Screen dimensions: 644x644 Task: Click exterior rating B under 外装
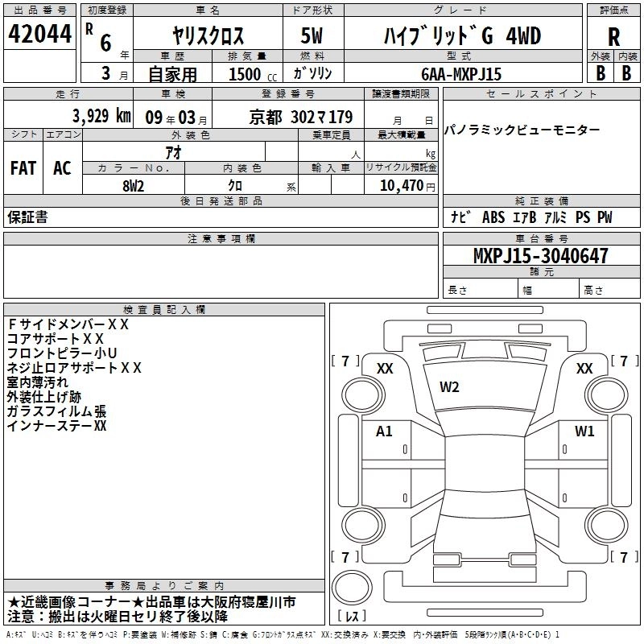(601, 72)
